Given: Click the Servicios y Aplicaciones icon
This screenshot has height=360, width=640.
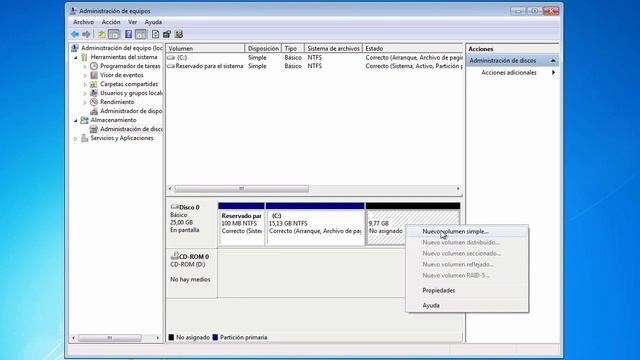Looking at the screenshot, I should 84,138.
